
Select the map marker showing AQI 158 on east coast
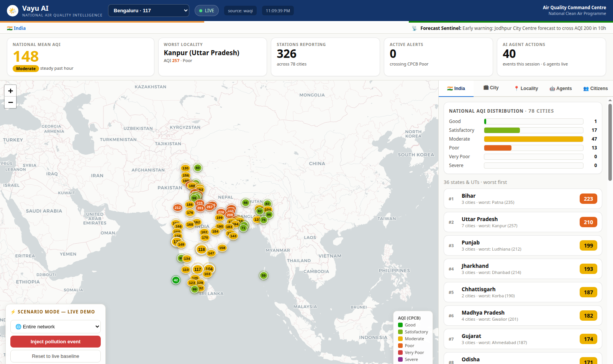[x=222, y=248]
